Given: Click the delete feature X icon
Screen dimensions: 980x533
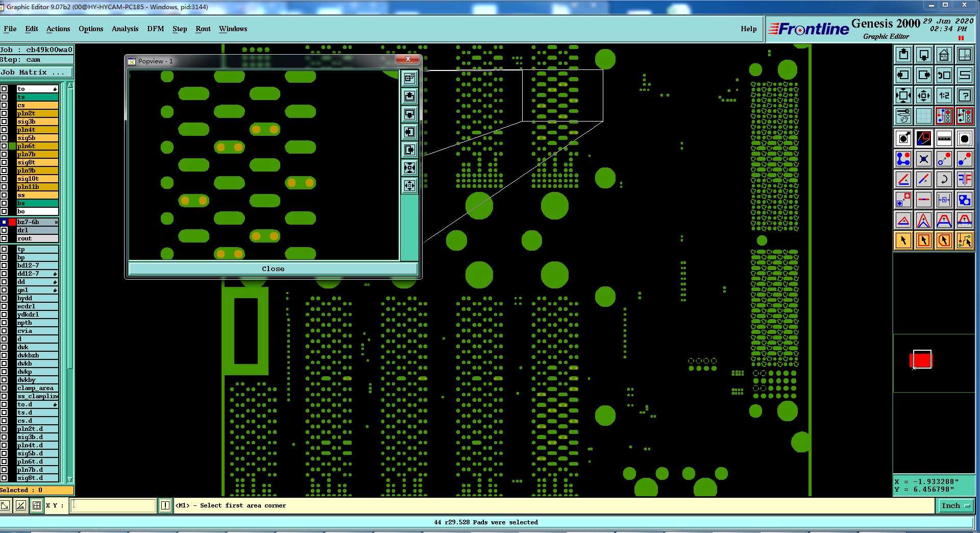Looking at the screenshot, I should 924,159.
